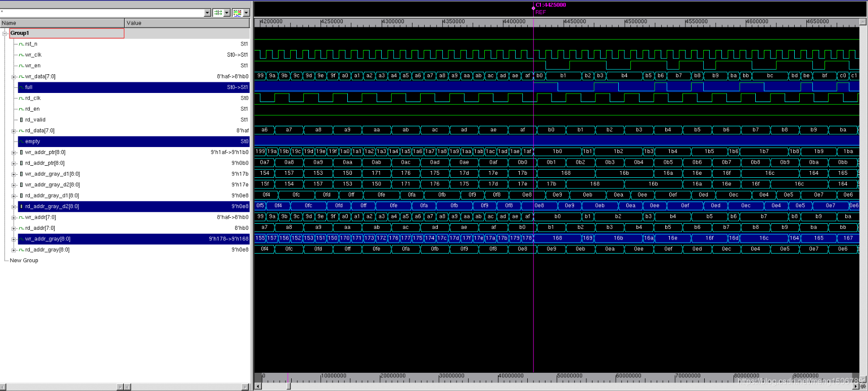Open the signal filter combo dropdown arrow
This screenshot has width=868, height=391.
207,13
